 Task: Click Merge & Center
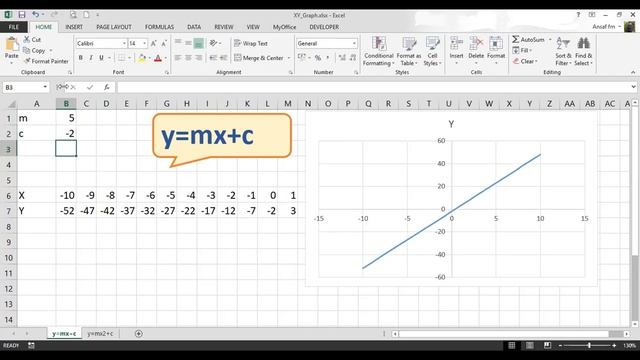tap(259, 58)
